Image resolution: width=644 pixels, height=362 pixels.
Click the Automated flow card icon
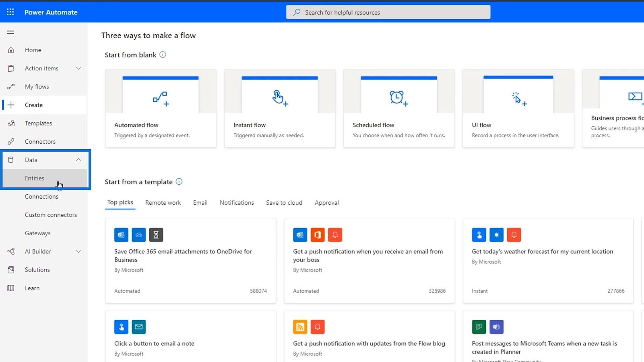pyautogui.click(x=161, y=99)
